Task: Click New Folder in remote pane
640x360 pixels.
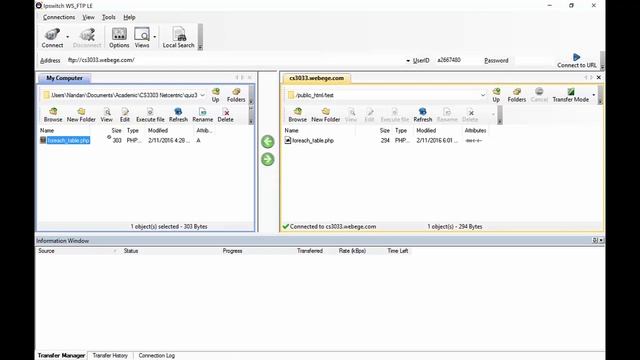Action: [x=325, y=115]
